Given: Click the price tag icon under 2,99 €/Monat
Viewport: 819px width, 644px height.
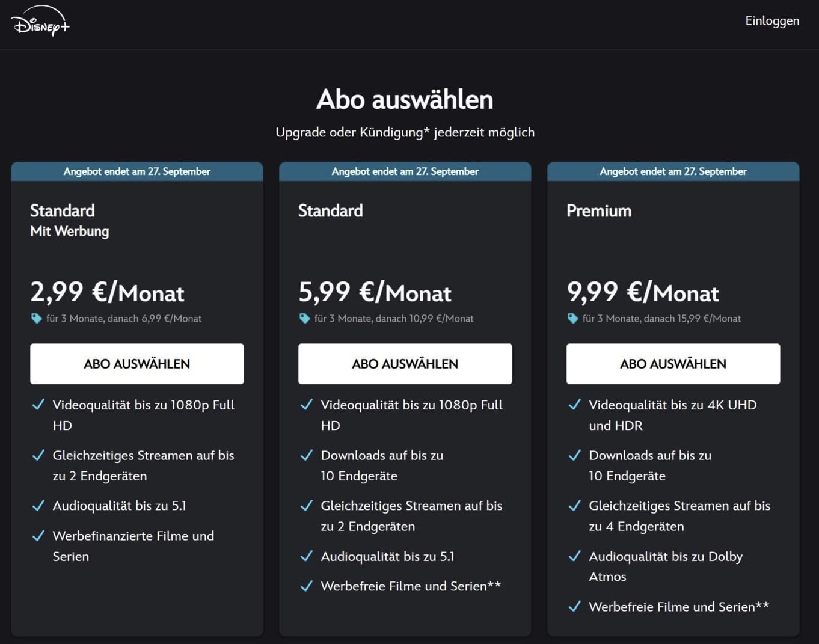Looking at the screenshot, I should tap(37, 319).
